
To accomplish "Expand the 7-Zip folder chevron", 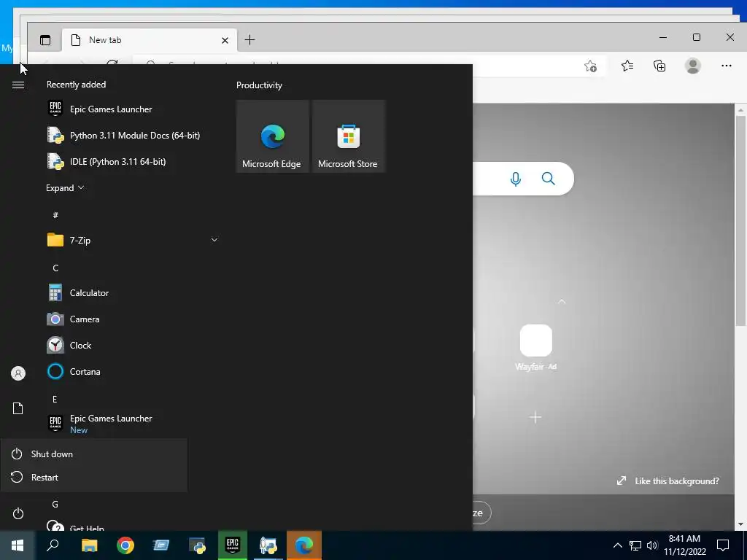I will (214, 240).
